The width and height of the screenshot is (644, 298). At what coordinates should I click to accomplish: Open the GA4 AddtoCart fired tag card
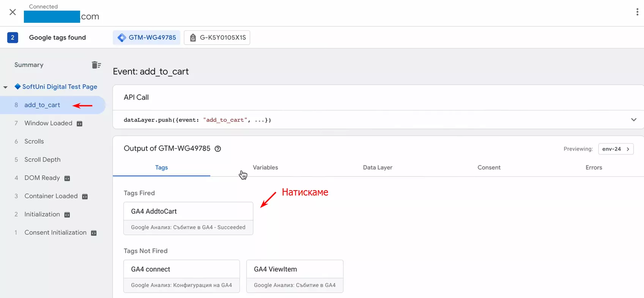188,218
